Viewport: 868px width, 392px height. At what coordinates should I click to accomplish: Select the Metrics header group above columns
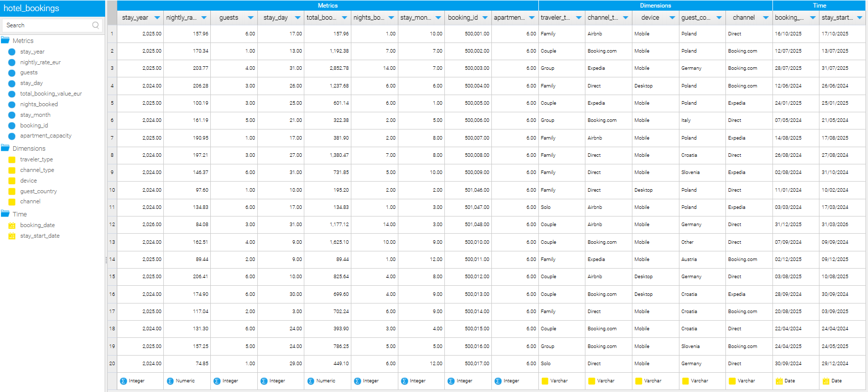tap(328, 6)
